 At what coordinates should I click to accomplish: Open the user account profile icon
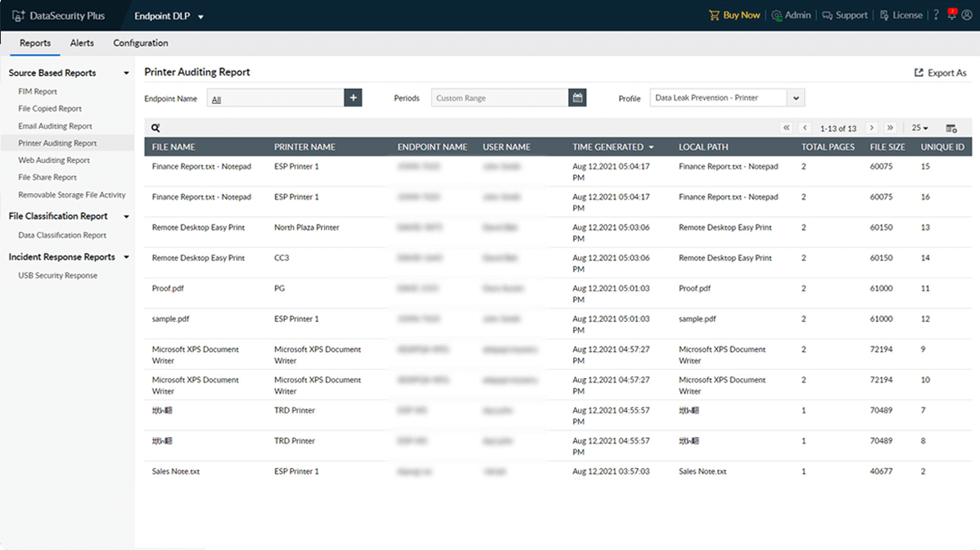967,15
